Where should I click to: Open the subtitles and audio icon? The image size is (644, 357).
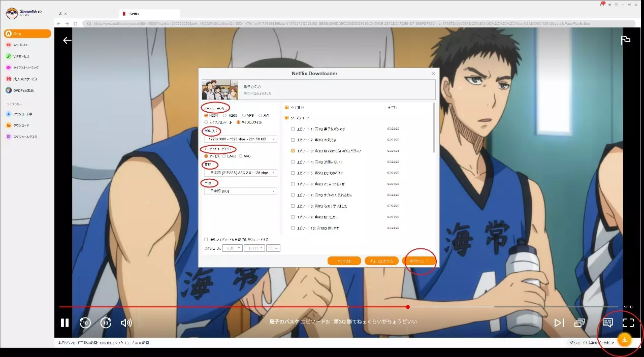coord(607,322)
